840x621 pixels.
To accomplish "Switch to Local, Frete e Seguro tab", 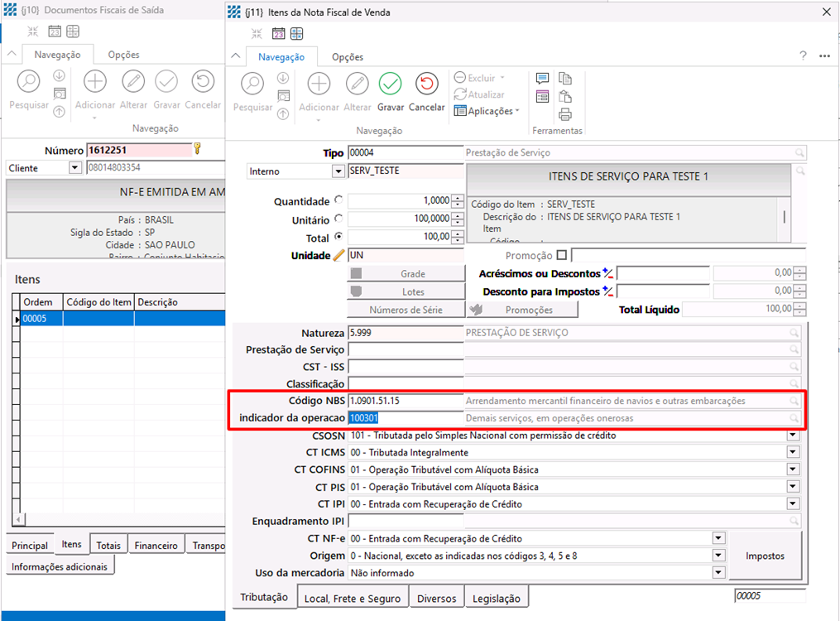I will (352, 599).
